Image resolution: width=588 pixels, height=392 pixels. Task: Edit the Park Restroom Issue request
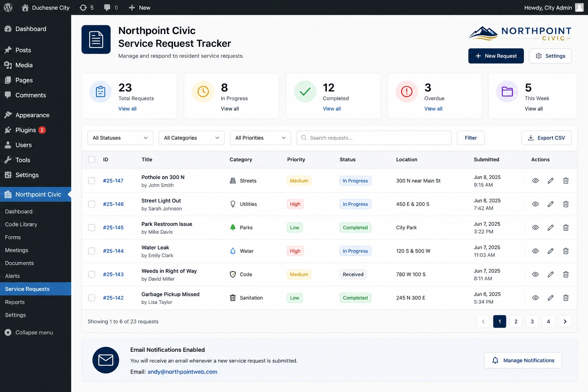point(550,227)
